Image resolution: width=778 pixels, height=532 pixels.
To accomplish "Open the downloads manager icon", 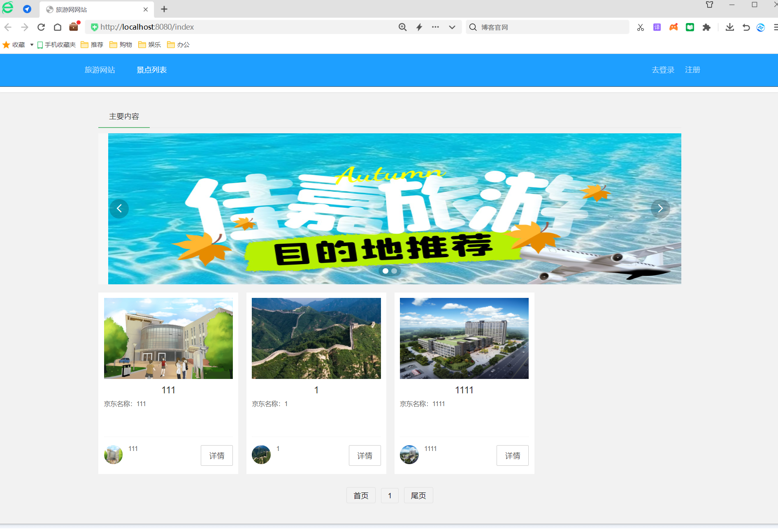I will coord(730,27).
